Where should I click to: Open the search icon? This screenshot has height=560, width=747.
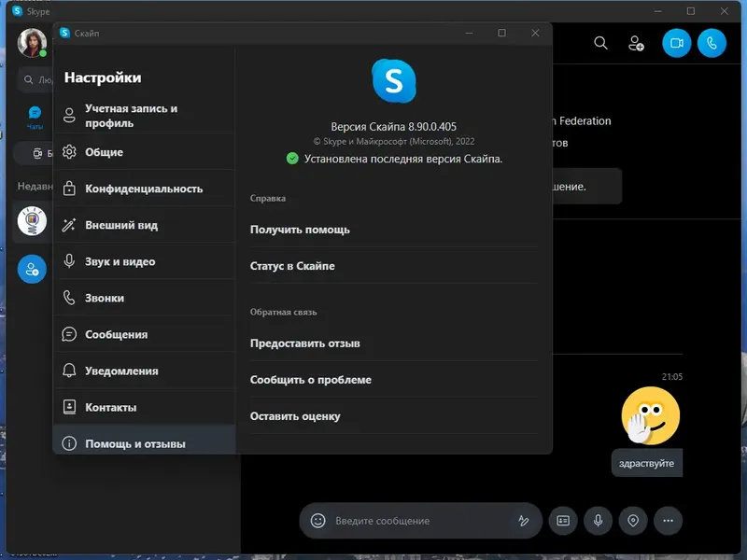[x=600, y=43]
